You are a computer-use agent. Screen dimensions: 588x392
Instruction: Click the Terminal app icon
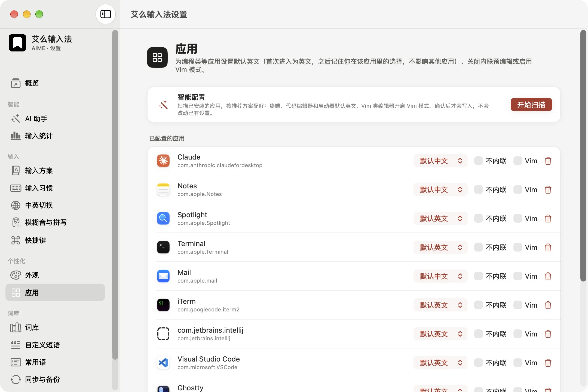tap(163, 247)
